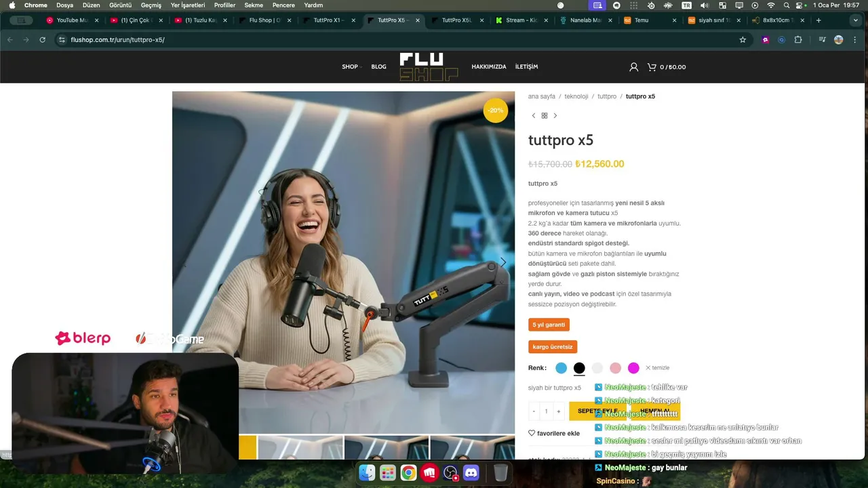This screenshot has width=868, height=488.
Task: Decrease quantity with minus button
Action: pos(534,411)
